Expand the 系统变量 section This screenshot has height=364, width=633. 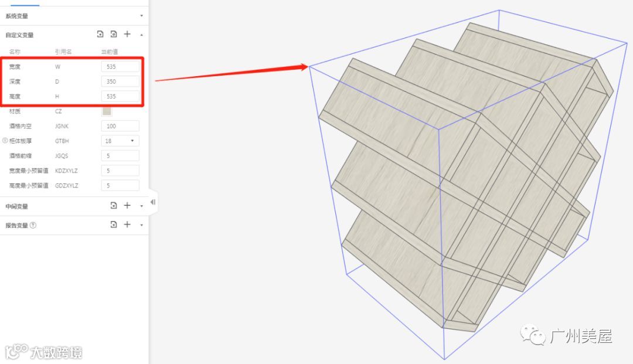(141, 16)
